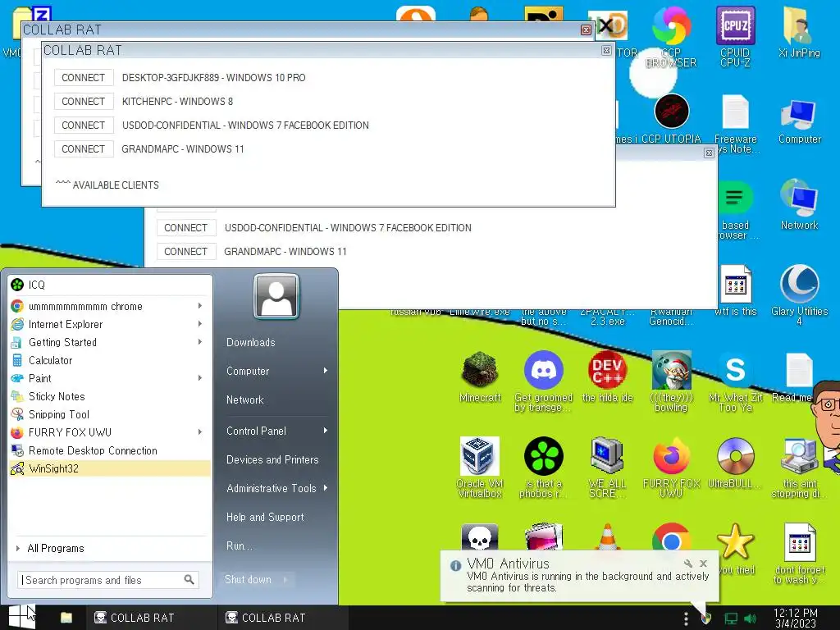
Task: Connect to KITCHENPC in front COLLAB RAT window
Action: (84, 101)
